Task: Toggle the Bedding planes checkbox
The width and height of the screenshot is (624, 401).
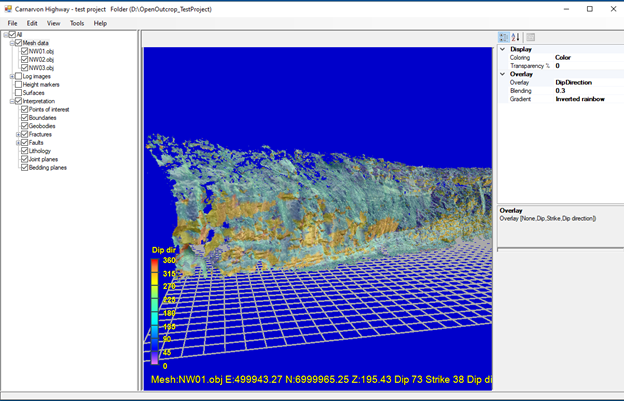Action: 25,167
